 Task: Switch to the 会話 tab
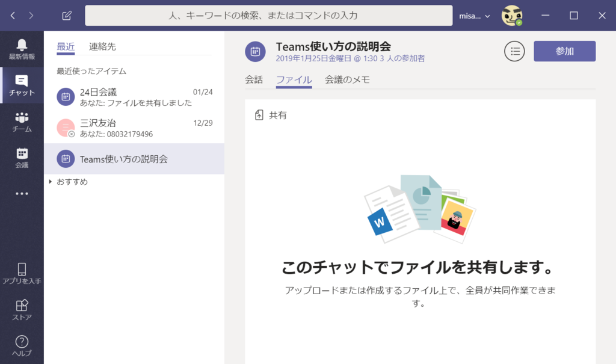(254, 79)
